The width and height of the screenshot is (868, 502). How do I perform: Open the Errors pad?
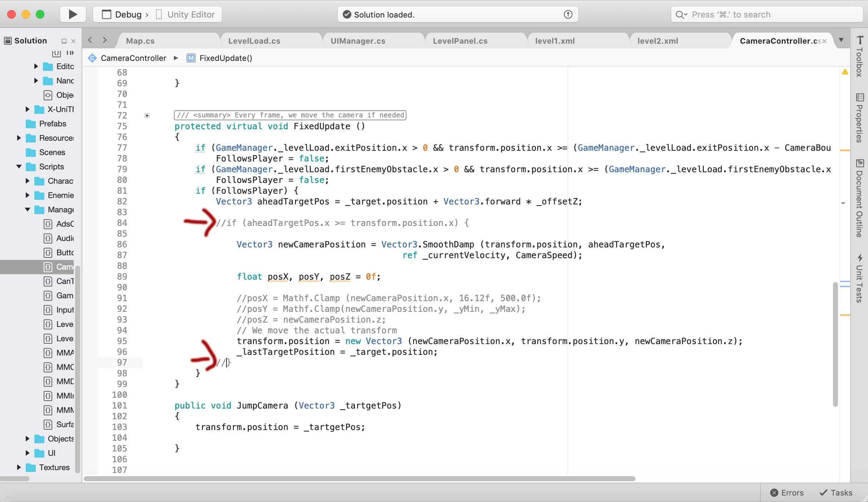(x=787, y=493)
